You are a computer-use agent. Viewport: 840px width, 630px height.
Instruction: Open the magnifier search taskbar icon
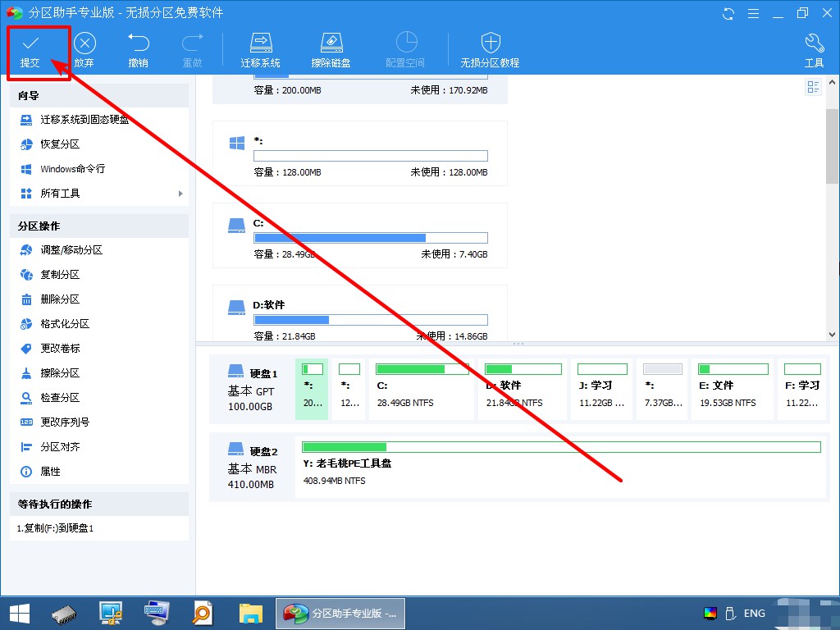pyautogui.click(x=203, y=614)
